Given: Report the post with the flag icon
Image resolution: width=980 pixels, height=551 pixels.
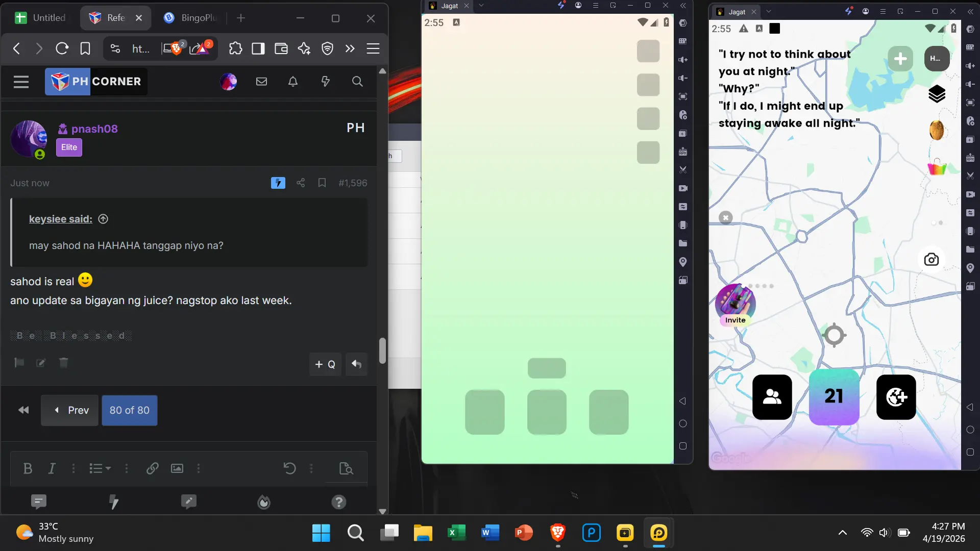Looking at the screenshot, I should point(19,363).
